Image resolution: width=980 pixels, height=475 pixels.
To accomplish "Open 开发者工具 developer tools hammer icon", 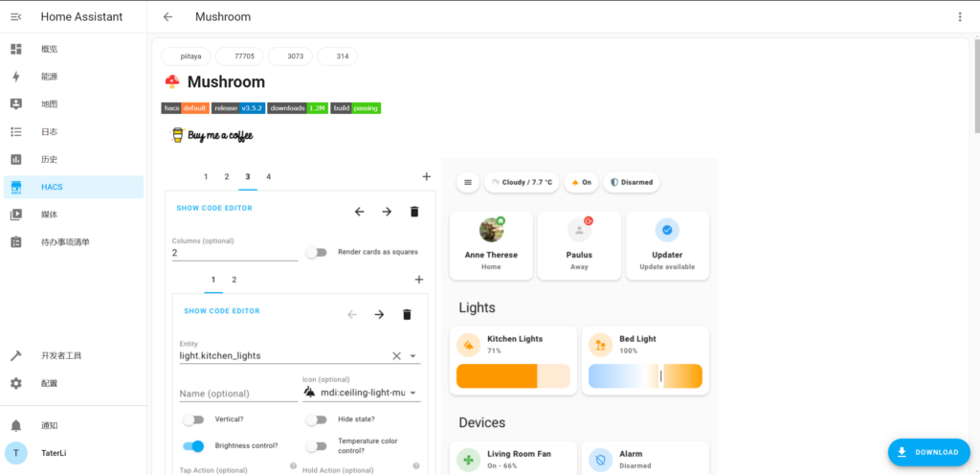I will [16, 355].
